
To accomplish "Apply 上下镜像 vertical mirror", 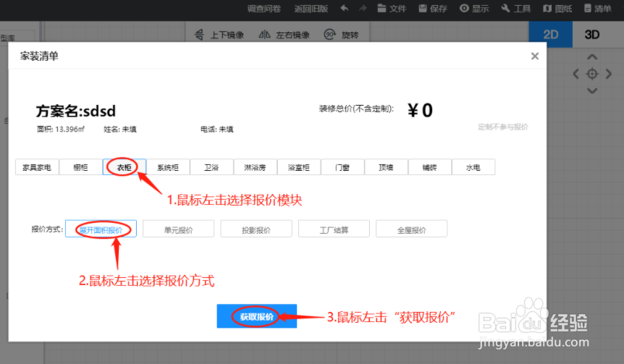I will pos(219,35).
